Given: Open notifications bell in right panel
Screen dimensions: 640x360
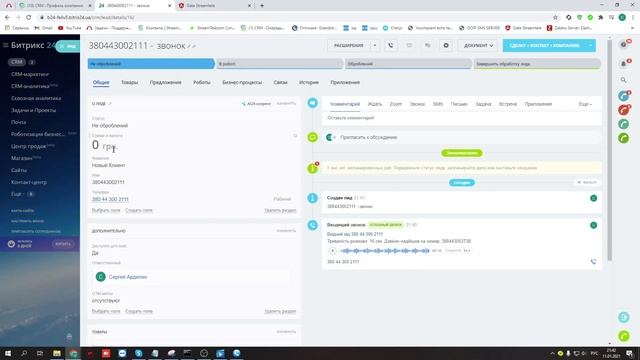Looking at the screenshot, I should pos(624,63).
